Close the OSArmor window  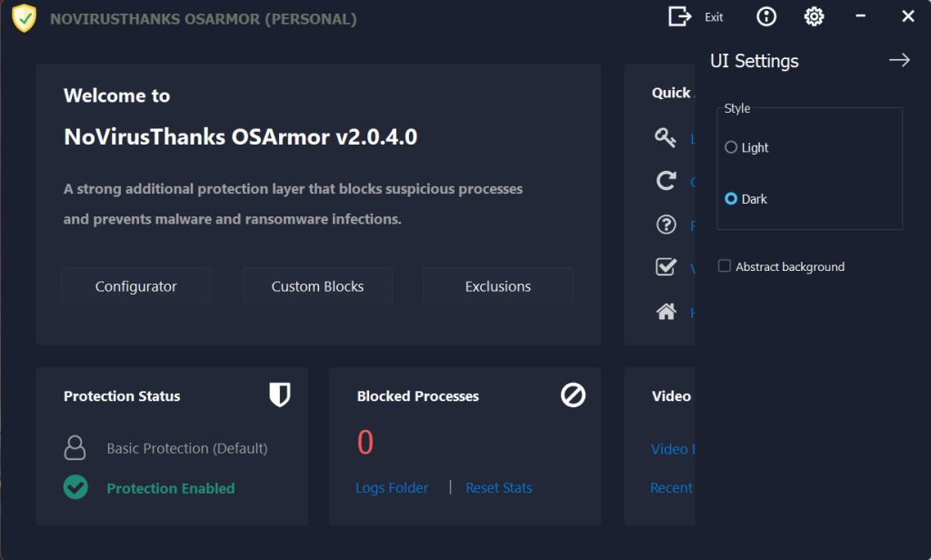(908, 16)
